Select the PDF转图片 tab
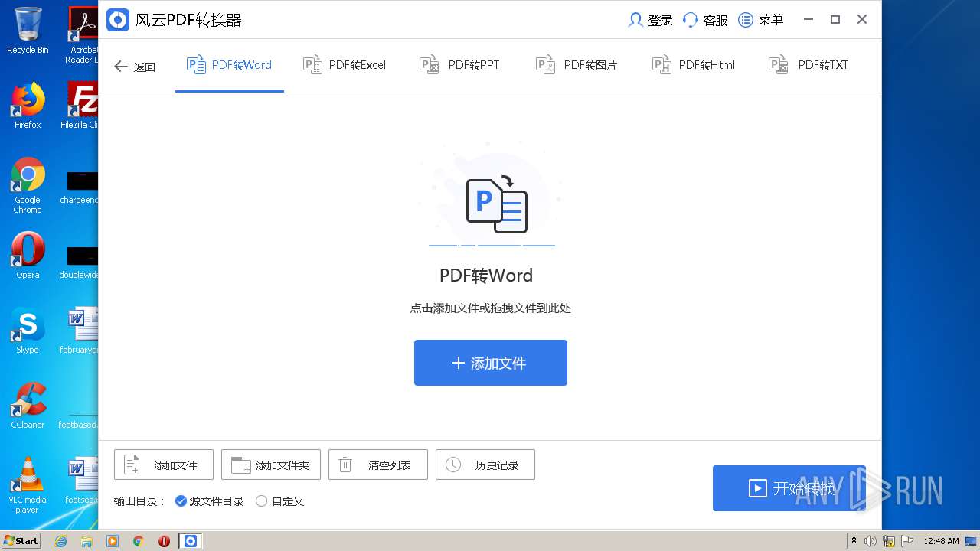Image resolution: width=980 pixels, height=551 pixels. pyautogui.click(x=577, y=65)
